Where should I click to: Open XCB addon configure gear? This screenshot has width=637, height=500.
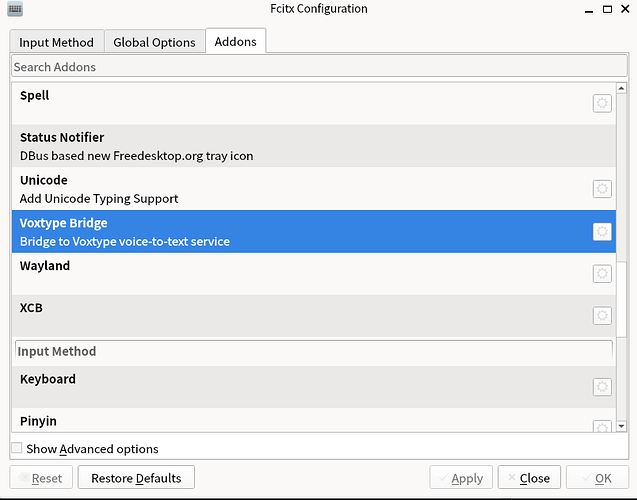(602, 315)
